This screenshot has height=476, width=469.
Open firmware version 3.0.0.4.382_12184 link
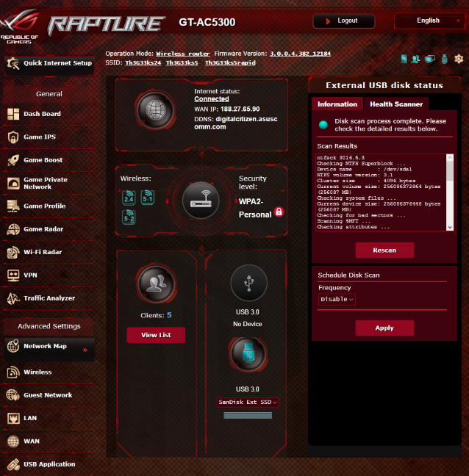[x=300, y=54]
